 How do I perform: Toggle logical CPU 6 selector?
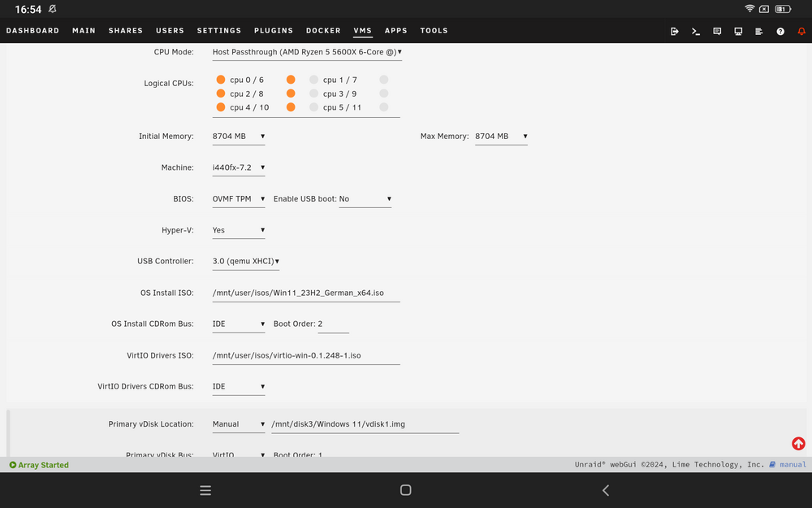tap(291, 80)
